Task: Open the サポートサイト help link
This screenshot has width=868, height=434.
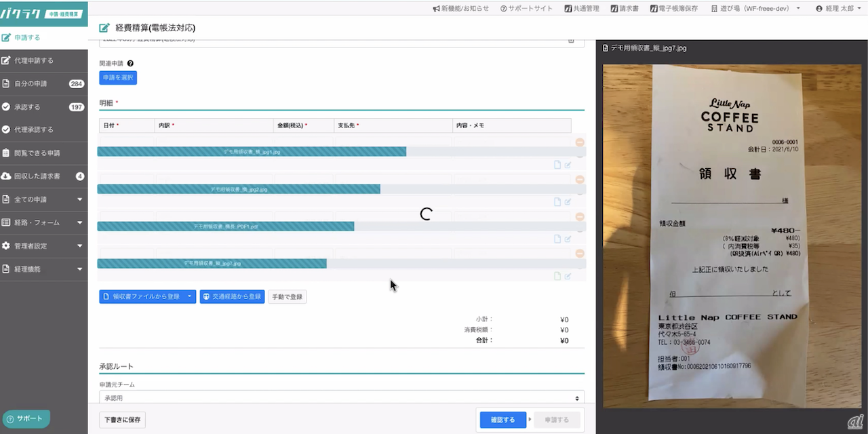Action: point(526,9)
